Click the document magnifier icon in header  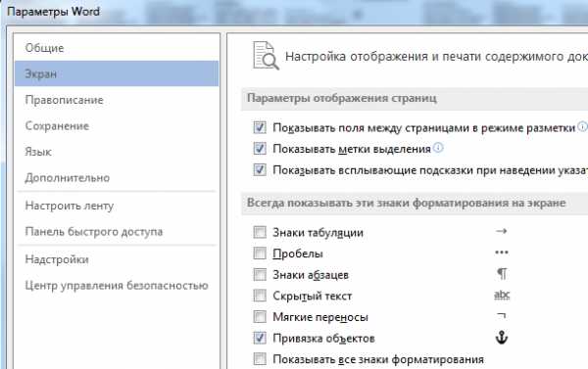tap(266, 56)
